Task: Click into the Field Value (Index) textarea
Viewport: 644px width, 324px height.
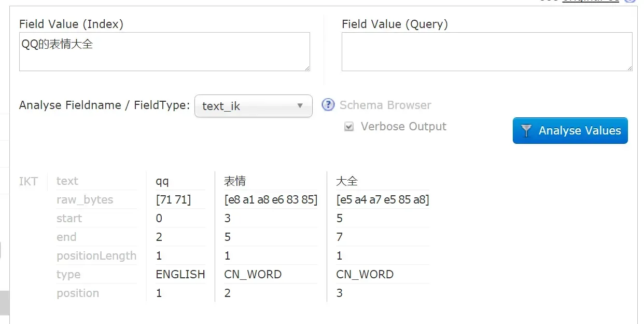Action: click(164, 51)
